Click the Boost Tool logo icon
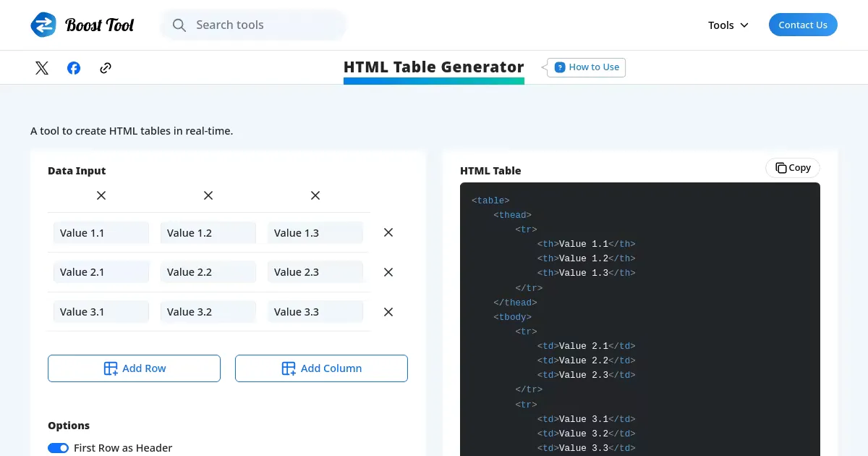868x456 pixels. click(43, 25)
